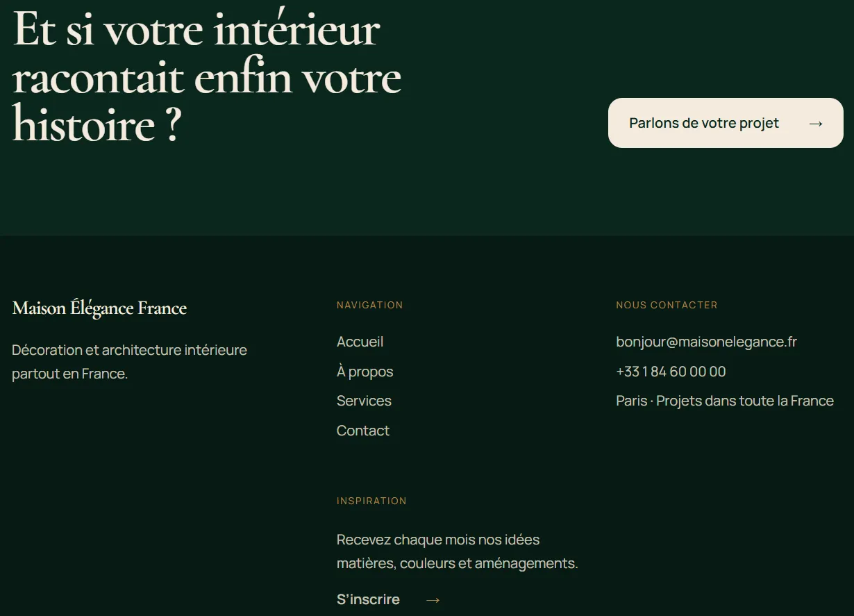Image resolution: width=854 pixels, height=616 pixels.
Task: Call the number +33 1 84 60 00 00
Action: (671, 372)
